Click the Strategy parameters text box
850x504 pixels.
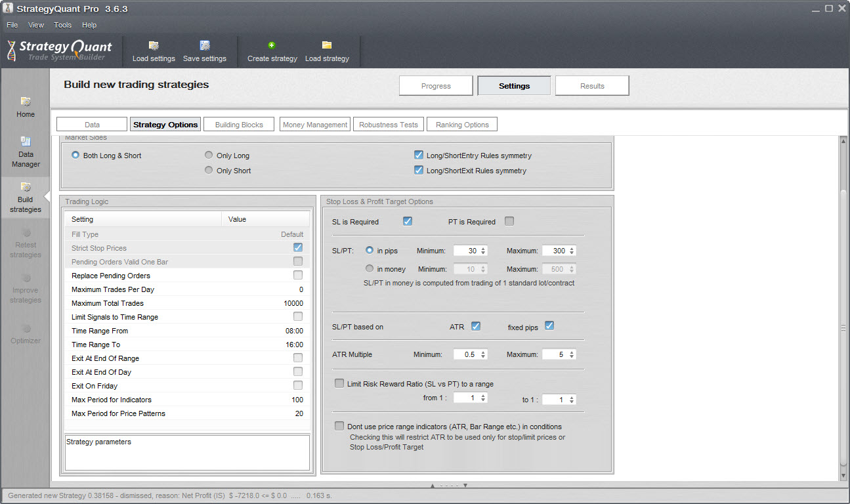pyautogui.click(x=187, y=453)
